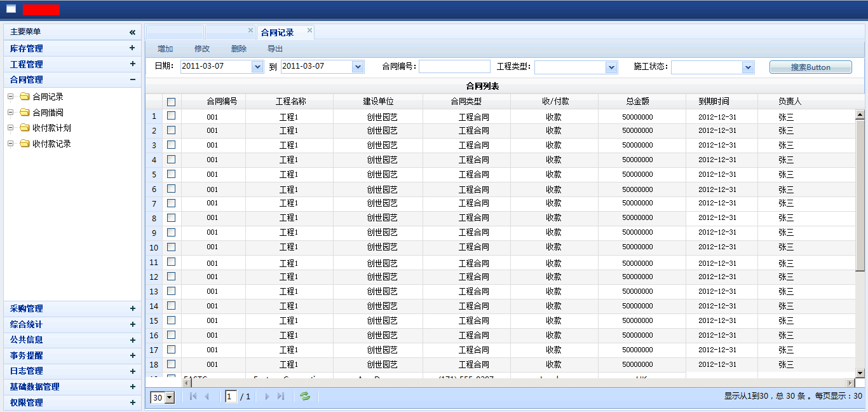Open the 工程类型 dropdown

coord(611,67)
